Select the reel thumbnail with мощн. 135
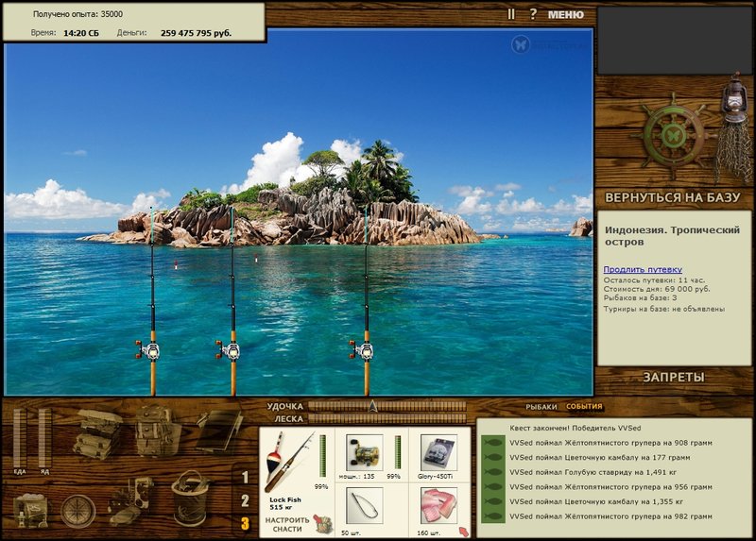The image size is (756, 541). pyautogui.click(x=365, y=452)
